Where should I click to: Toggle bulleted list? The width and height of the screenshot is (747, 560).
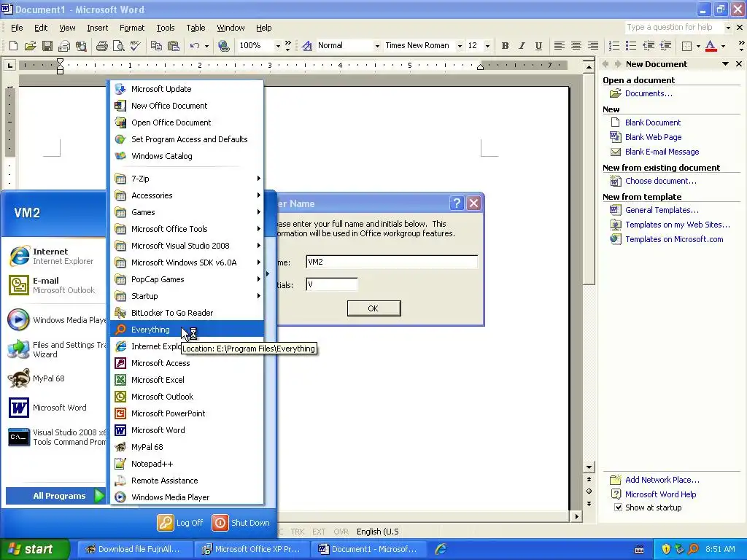coord(631,46)
